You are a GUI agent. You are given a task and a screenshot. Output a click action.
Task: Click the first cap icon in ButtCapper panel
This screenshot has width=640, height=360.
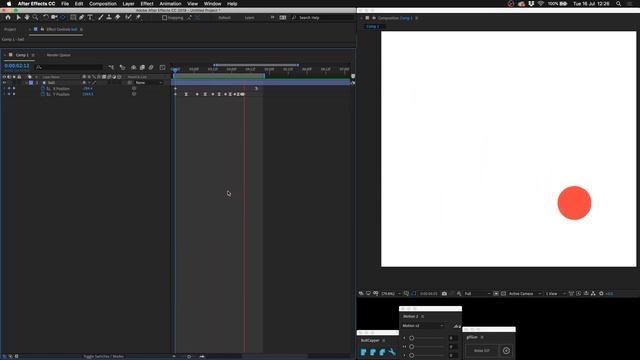pos(364,352)
